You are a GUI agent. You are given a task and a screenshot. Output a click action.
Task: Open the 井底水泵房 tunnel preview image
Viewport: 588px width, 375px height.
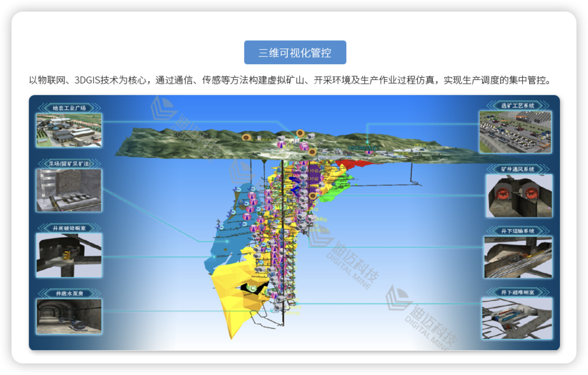pos(69,316)
